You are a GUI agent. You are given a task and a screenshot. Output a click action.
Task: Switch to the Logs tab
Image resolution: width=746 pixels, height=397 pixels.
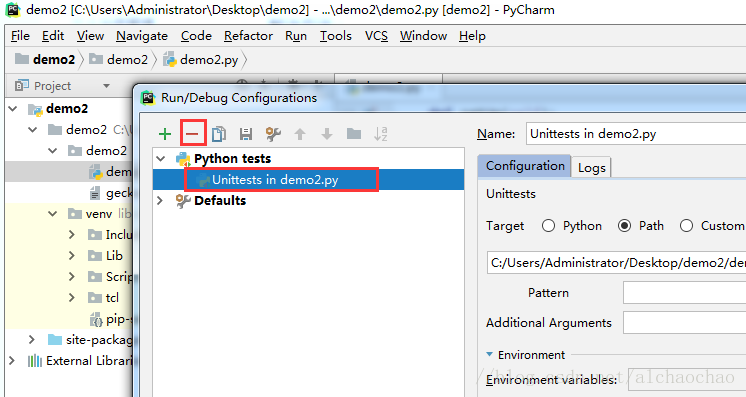tap(591, 168)
